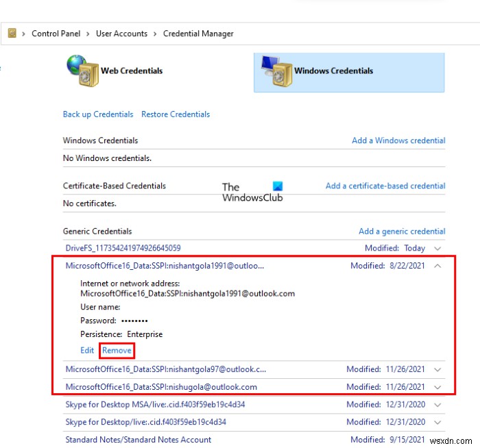Remove the nishantgola1991 credential
This screenshot has width=480, height=448.
[x=117, y=350]
